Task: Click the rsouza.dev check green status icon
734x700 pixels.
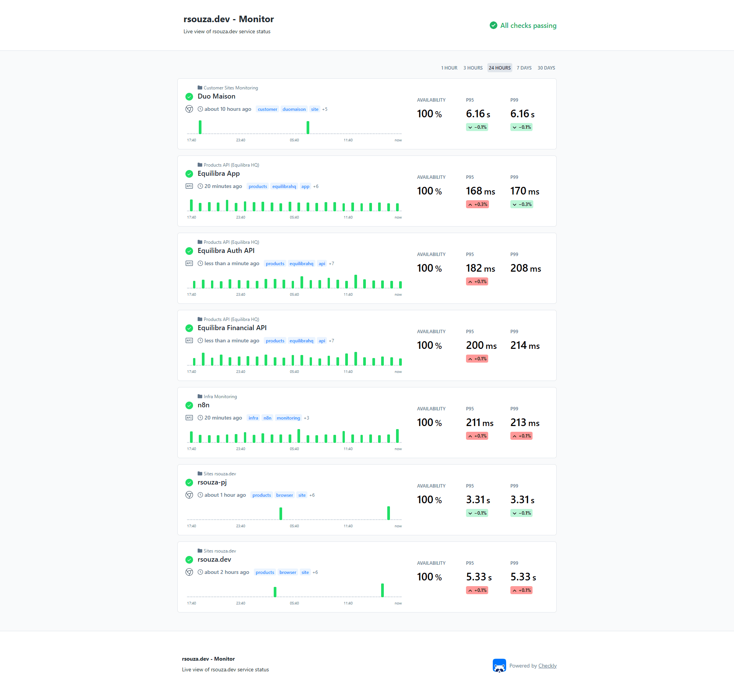Action: [189, 559]
